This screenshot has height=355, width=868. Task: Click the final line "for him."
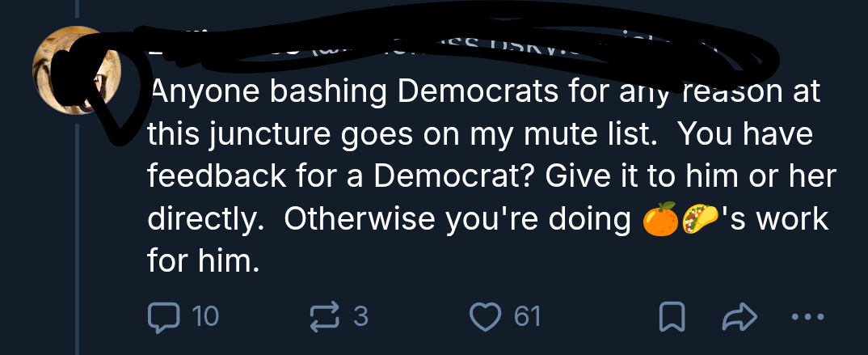click(x=204, y=261)
